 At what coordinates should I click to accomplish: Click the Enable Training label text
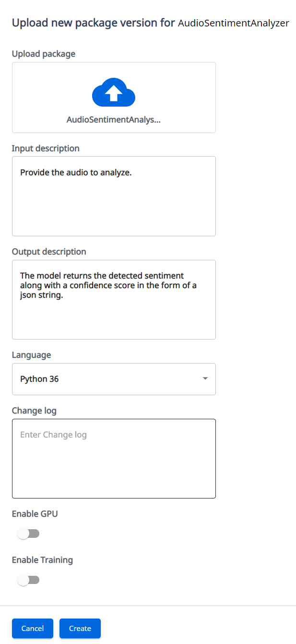coord(42,560)
